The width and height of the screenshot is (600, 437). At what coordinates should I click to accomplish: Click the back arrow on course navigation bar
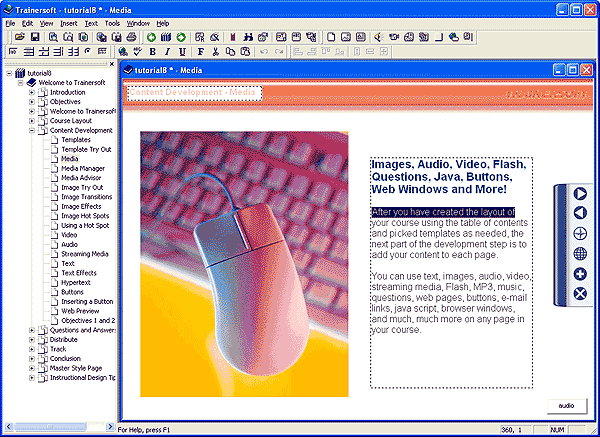click(580, 213)
